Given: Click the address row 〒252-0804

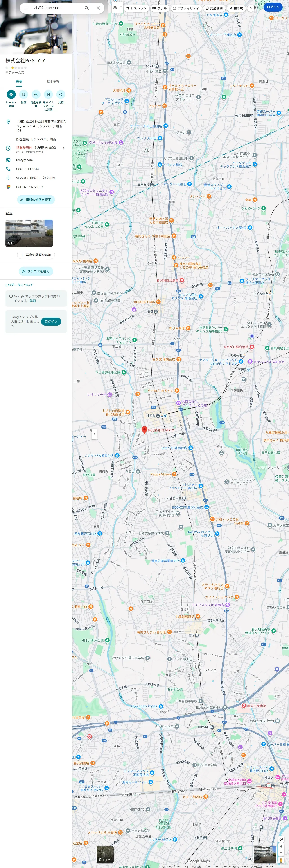Looking at the screenshot, I should pos(36,126).
